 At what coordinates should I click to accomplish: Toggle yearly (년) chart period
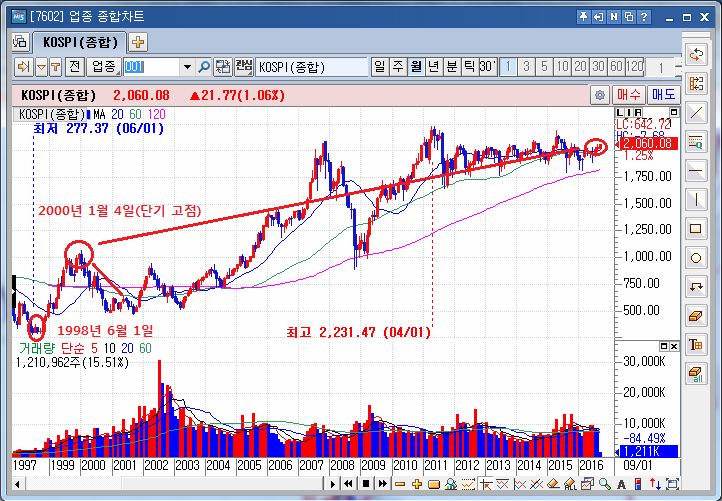(x=434, y=67)
